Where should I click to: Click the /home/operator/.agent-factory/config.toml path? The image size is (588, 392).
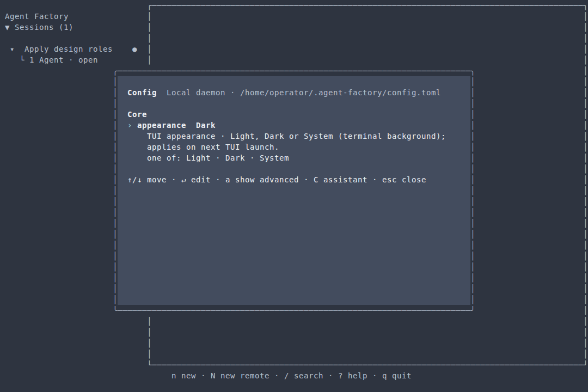pos(340,93)
